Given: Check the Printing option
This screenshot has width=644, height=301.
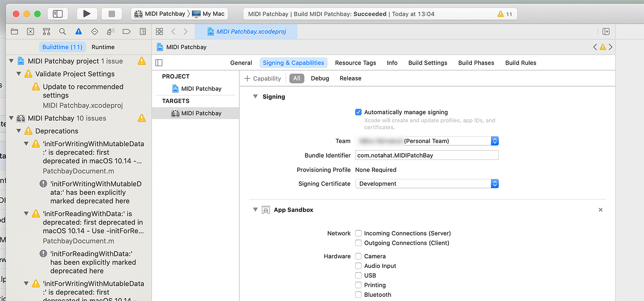Looking at the screenshot, I should (358, 285).
